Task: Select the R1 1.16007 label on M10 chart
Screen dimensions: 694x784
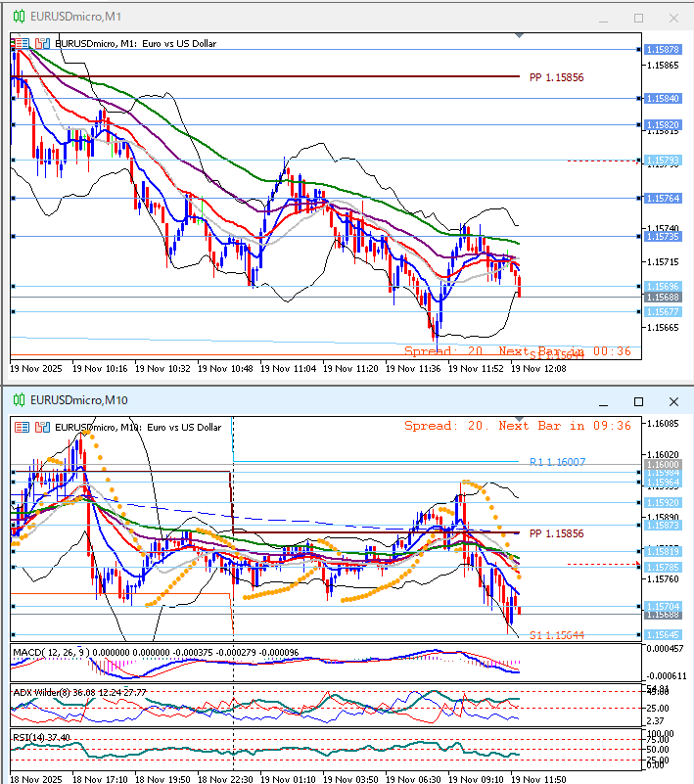Action: pos(557,461)
